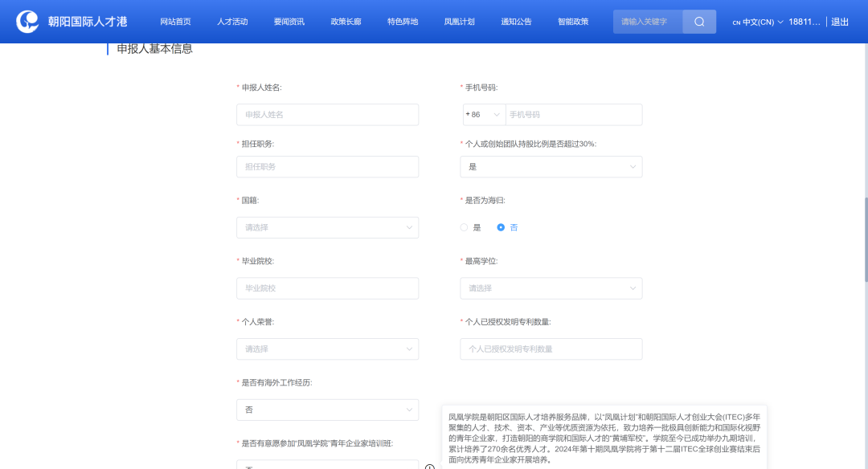Go to 网站首页 in navigation bar

175,22
